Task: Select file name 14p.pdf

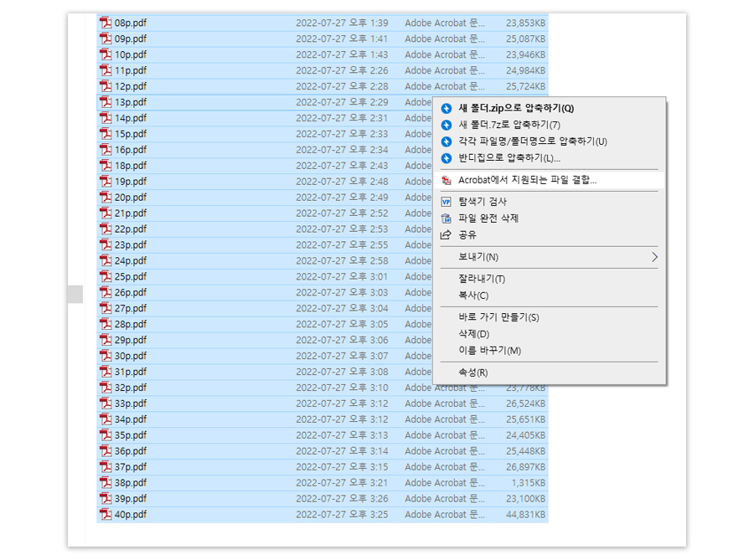Action: (131, 118)
